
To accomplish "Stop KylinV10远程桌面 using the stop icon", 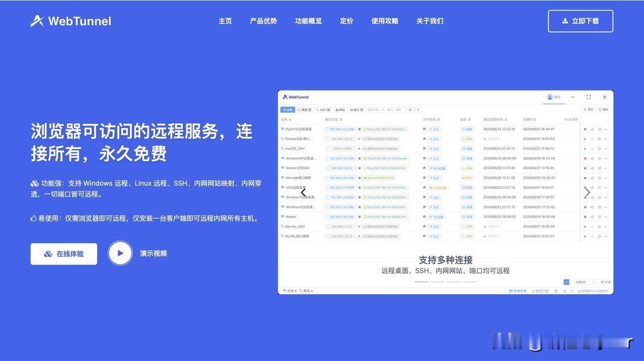I will (585, 128).
